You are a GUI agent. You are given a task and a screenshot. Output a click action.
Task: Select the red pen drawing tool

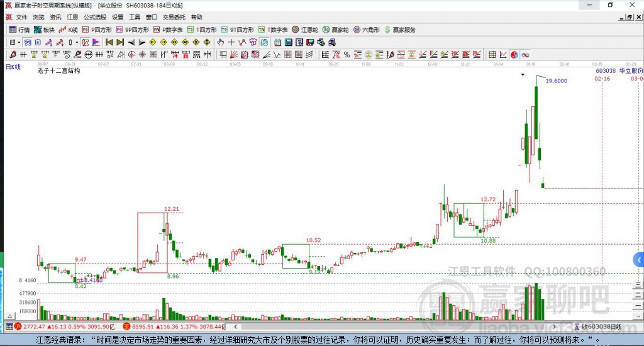[13, 54]
